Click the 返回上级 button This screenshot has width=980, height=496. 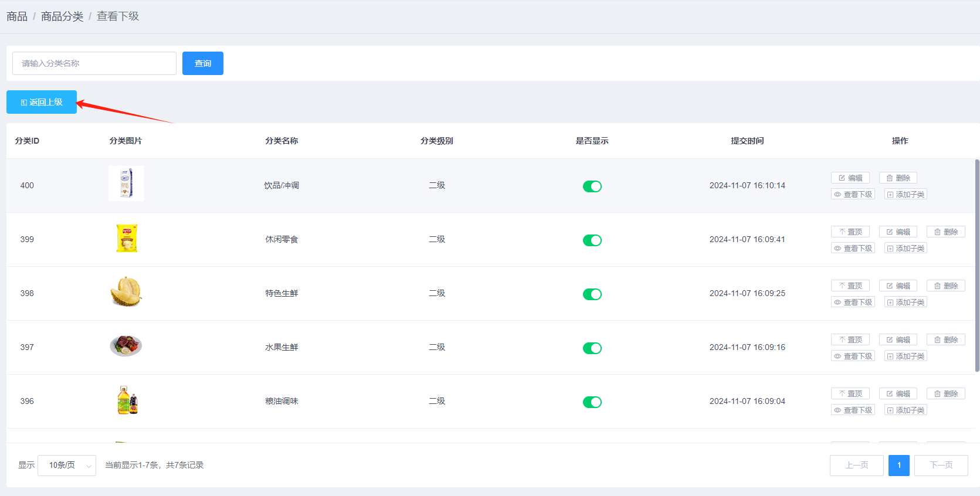point(42,102)
